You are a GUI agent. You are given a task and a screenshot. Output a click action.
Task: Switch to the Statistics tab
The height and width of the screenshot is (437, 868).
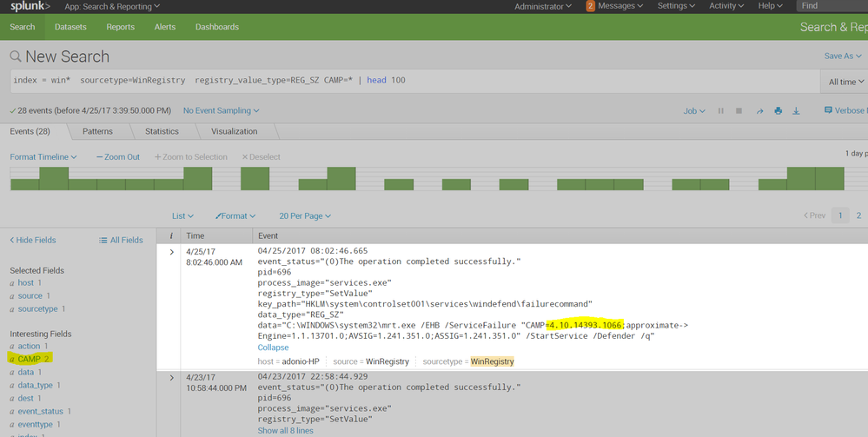pos(162,131)
